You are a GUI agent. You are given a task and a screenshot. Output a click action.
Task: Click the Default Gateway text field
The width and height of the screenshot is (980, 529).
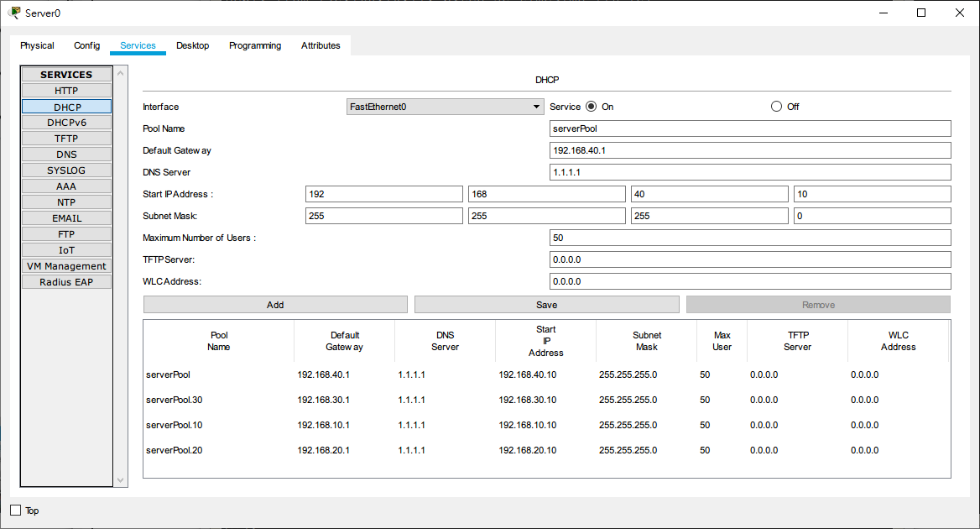749,150
